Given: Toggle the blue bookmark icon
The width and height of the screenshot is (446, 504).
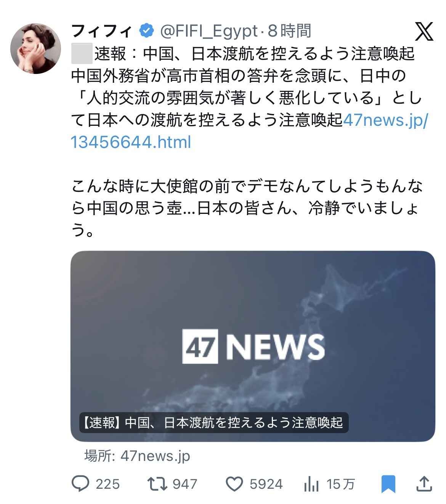Looking at the screenshot, I should tap(388, 484).
